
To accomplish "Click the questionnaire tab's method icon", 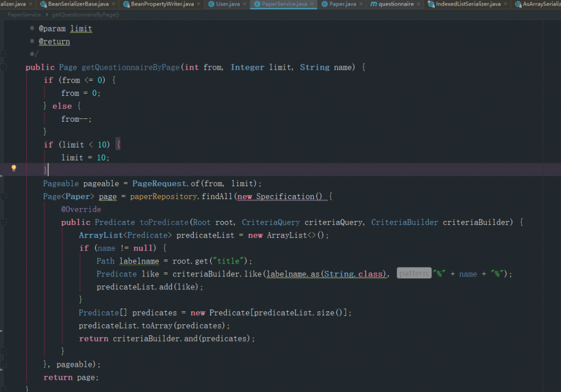I will coord(374,4).
